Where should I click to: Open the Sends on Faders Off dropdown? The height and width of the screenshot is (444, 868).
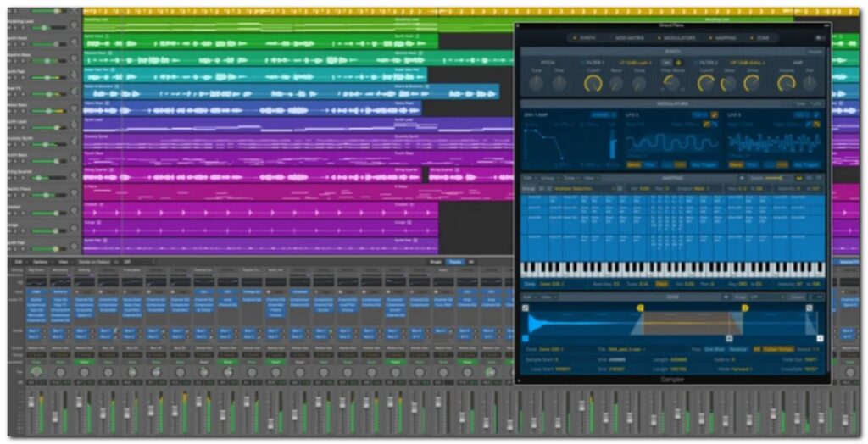pyautogui.click(x=138, y=262)
